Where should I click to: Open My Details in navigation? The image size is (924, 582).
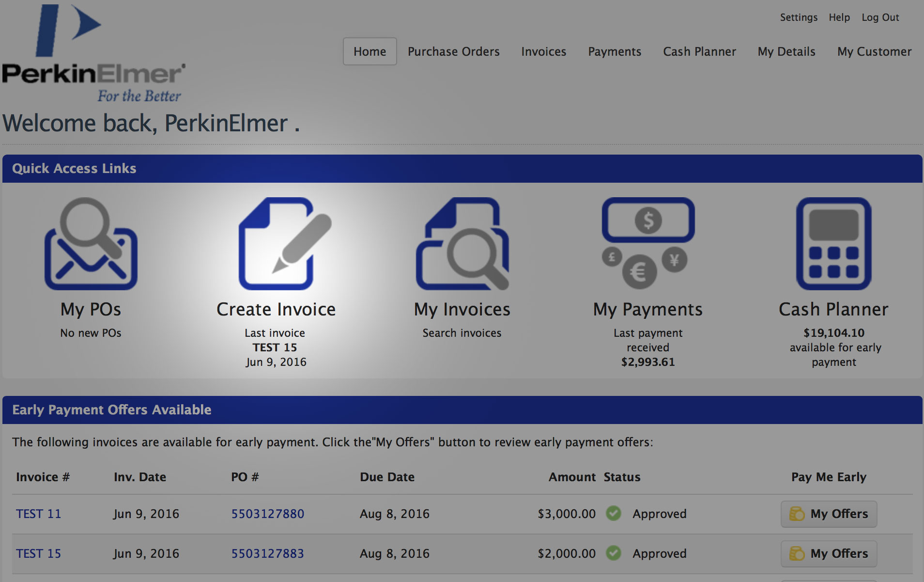point(786,51)
